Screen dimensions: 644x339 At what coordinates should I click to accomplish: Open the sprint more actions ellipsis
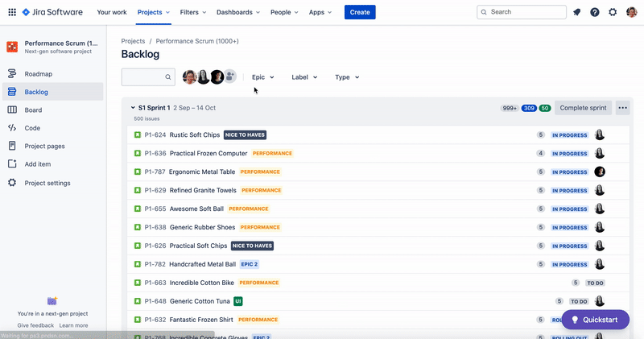622,108
